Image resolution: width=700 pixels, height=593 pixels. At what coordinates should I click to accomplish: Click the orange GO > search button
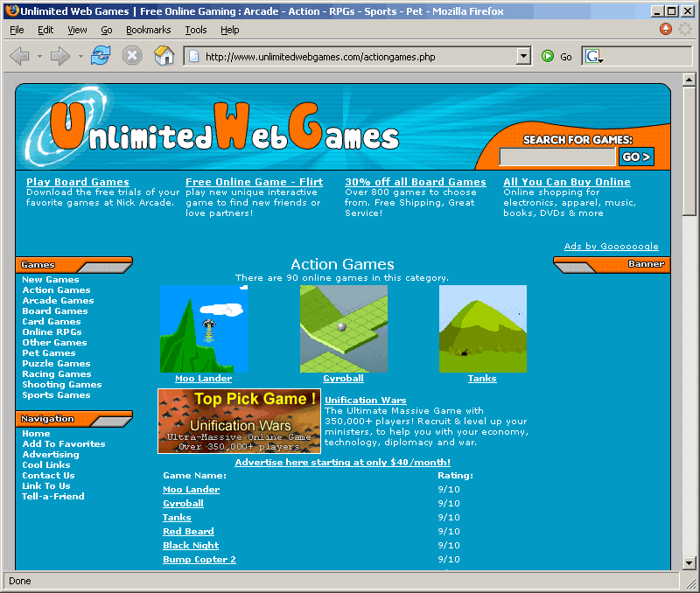tap(636, 157)
